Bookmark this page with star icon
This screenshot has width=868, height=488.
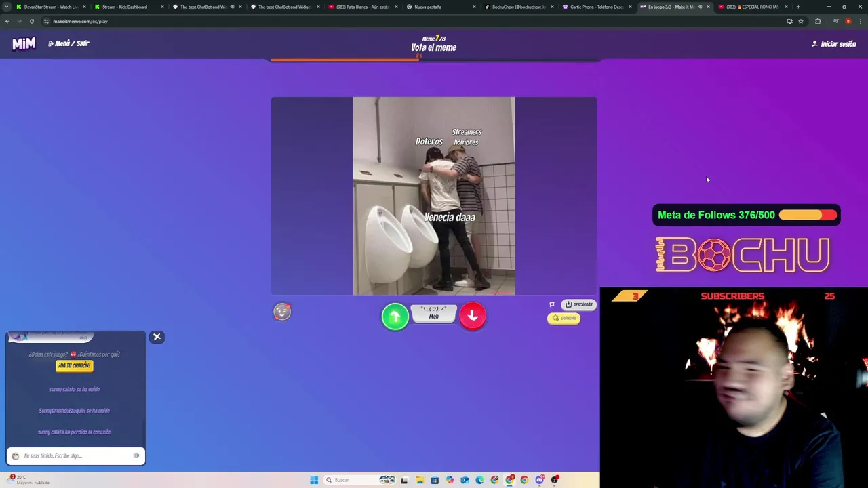tap(801, 21)
